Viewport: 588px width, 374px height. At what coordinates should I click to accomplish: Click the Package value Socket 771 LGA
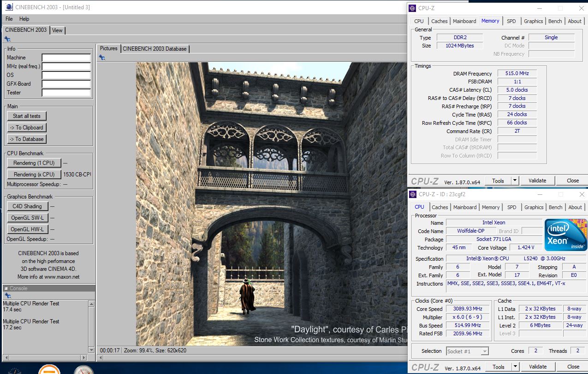click(x=493, y=239)
